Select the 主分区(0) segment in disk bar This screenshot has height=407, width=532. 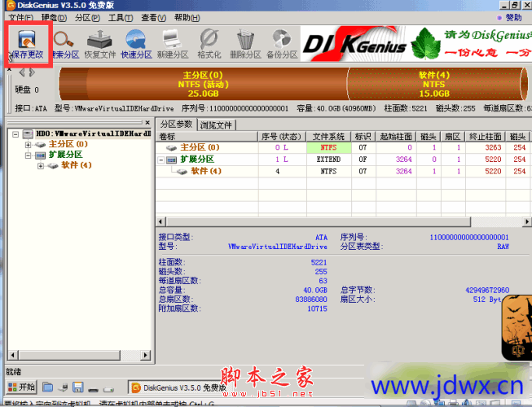[203, 84]
